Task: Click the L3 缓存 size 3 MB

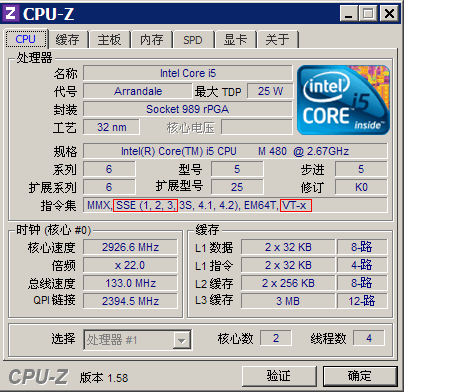Action: (x=288, y=301)
